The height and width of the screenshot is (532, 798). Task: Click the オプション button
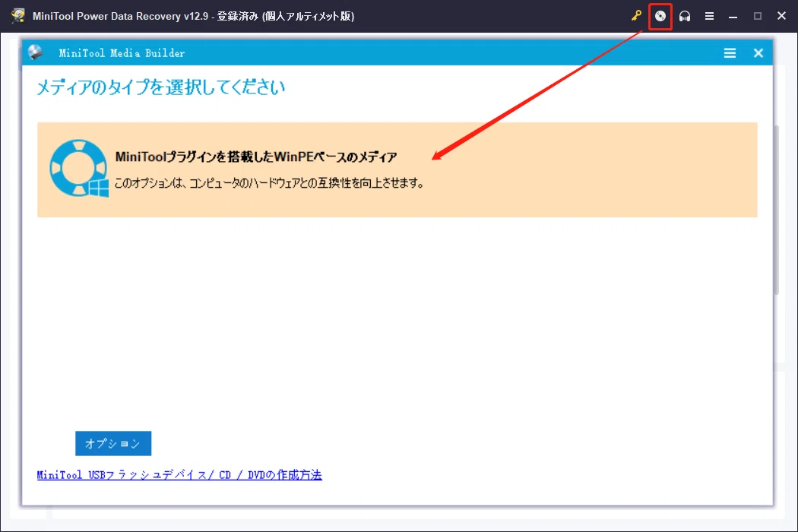(x=113, y=443)
